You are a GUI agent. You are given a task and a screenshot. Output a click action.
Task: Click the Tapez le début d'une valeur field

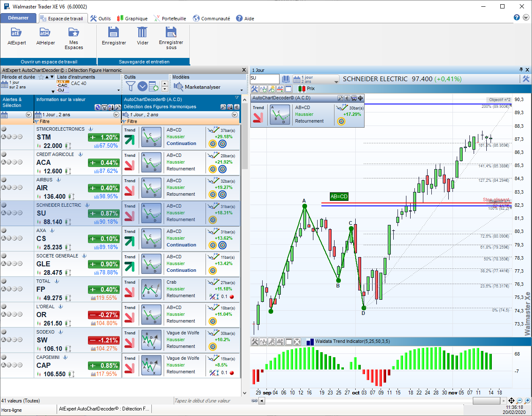coord(207,400)
